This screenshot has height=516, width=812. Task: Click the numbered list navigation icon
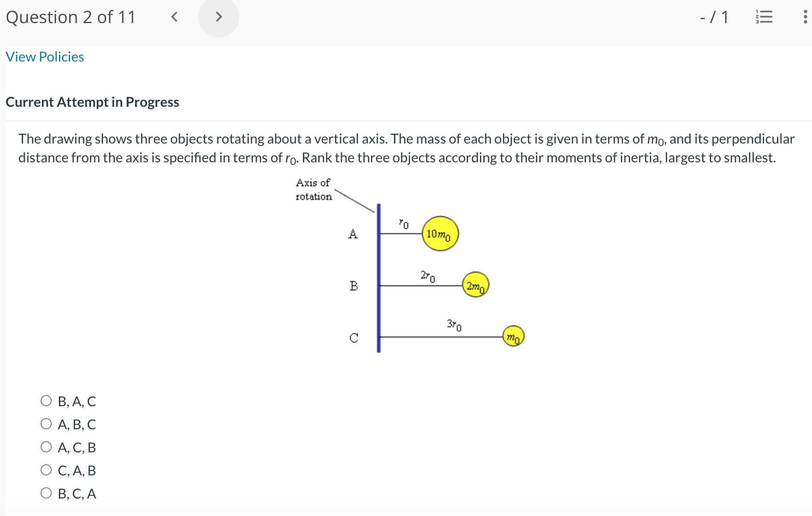(x=765, y=17)
